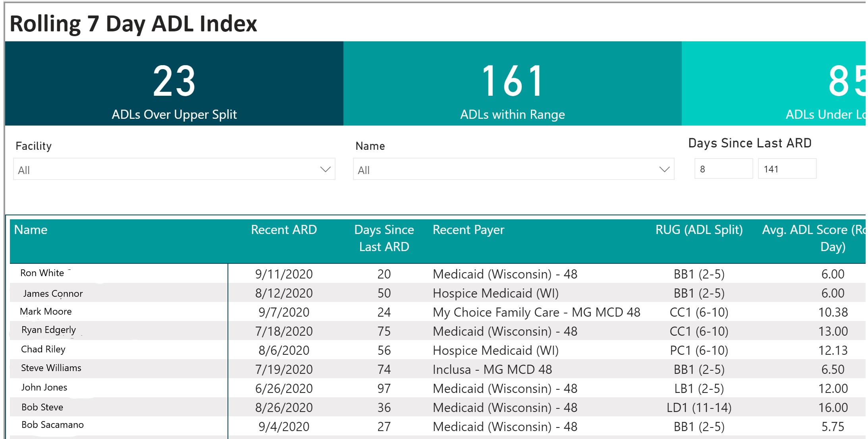The image size is (868, 439).
Task: Sort by Days Since Last ARD header
Action: (384, 238)
